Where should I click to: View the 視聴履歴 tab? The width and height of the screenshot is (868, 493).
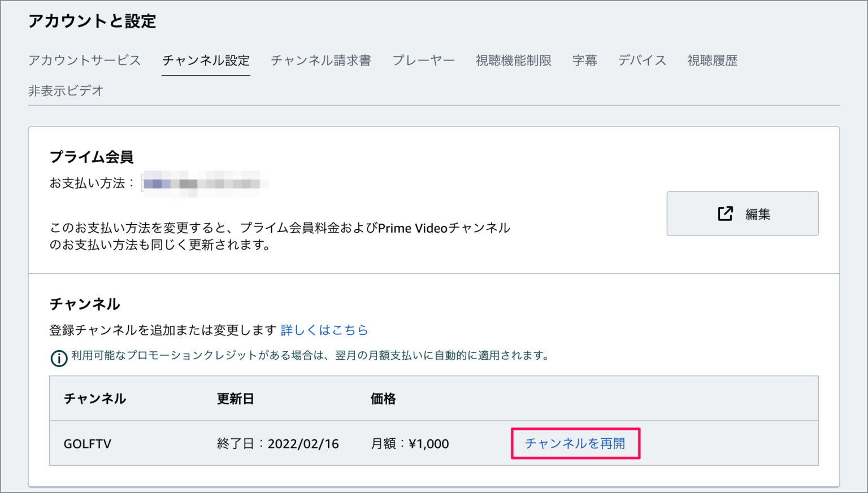tap(712, 60)
